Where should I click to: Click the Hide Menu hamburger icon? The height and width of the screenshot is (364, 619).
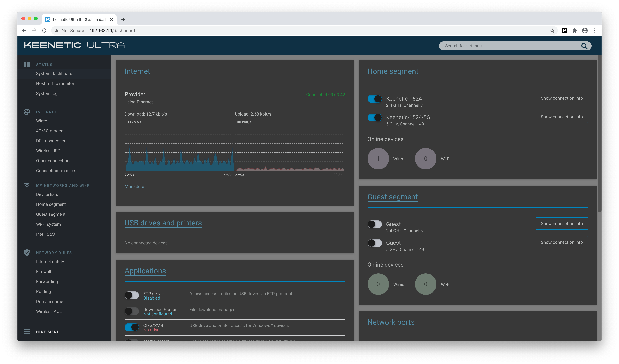tap(27, 332)
